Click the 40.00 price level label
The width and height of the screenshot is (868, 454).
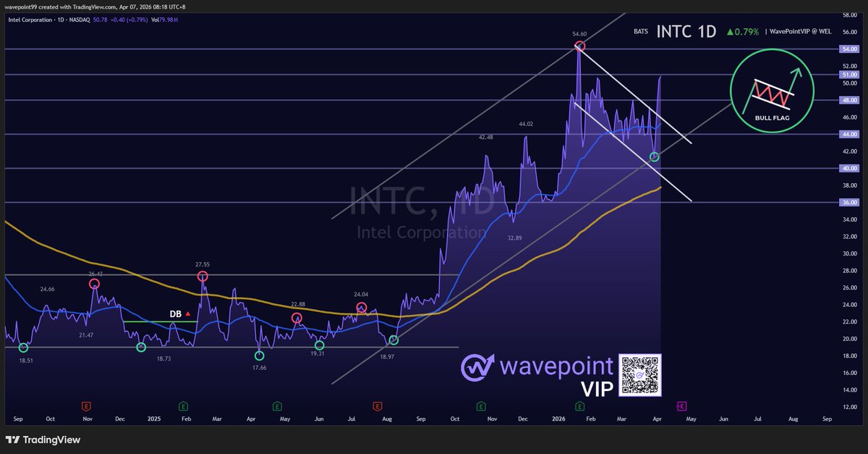848,168
